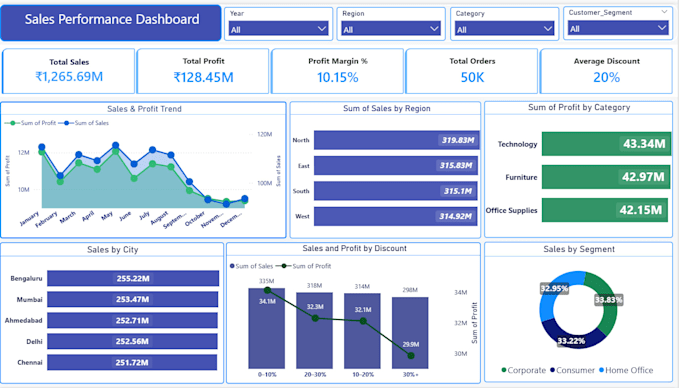This screenshot has height=388, width=680.
Task: Click the 255.22M Bengaluru label
Action: click(x=133, y=278)
